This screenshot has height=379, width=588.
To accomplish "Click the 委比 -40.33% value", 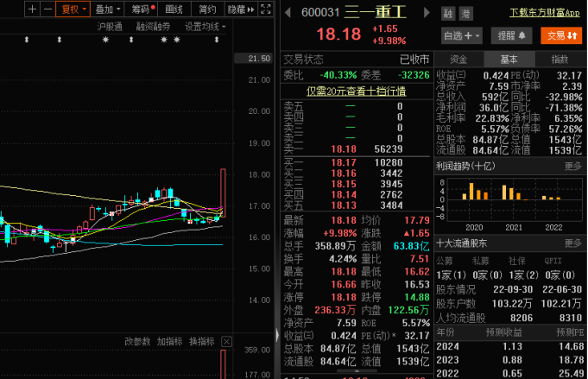I will pos(338,75).
